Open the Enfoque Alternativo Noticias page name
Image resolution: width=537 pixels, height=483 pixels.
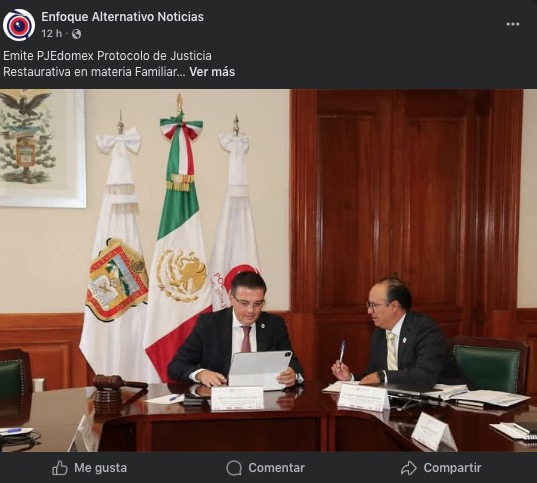pos(122,16)
